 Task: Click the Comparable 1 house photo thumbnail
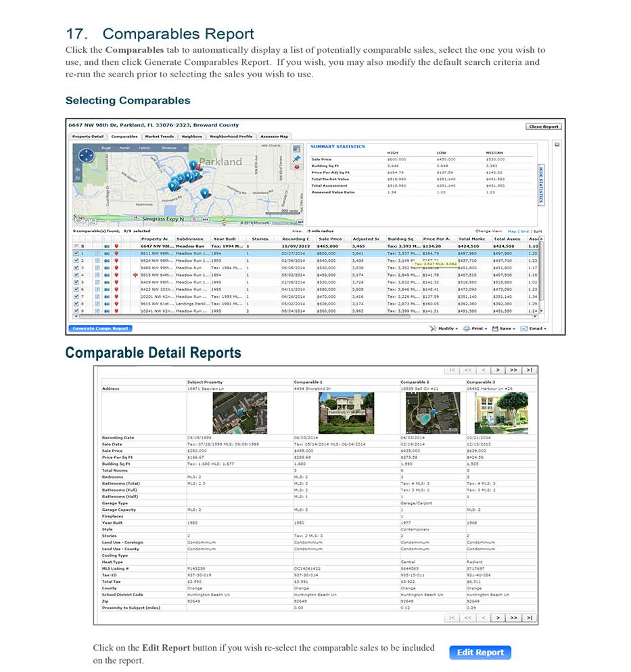346,413
